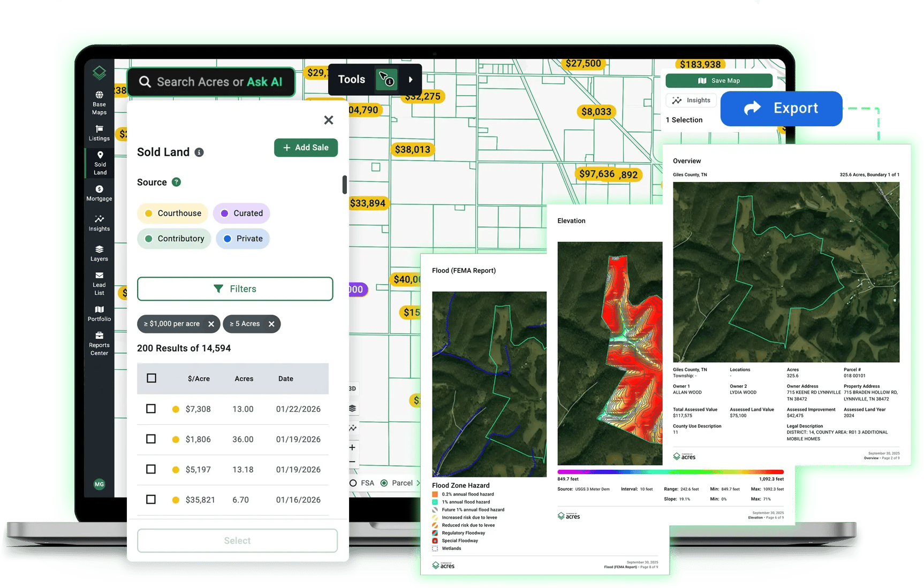Open Portfolio in the sidebar
Viewport: 924px width, 588px height.
99,314
